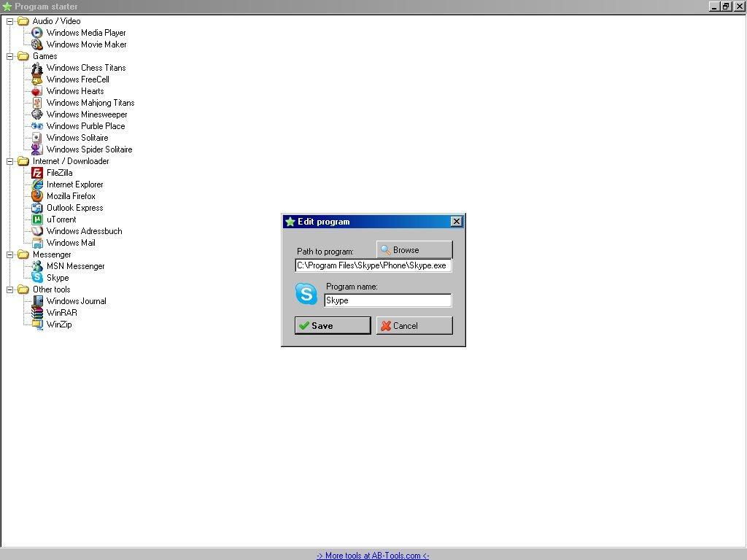Click the Windows Hearts icon

click(37, 91)
